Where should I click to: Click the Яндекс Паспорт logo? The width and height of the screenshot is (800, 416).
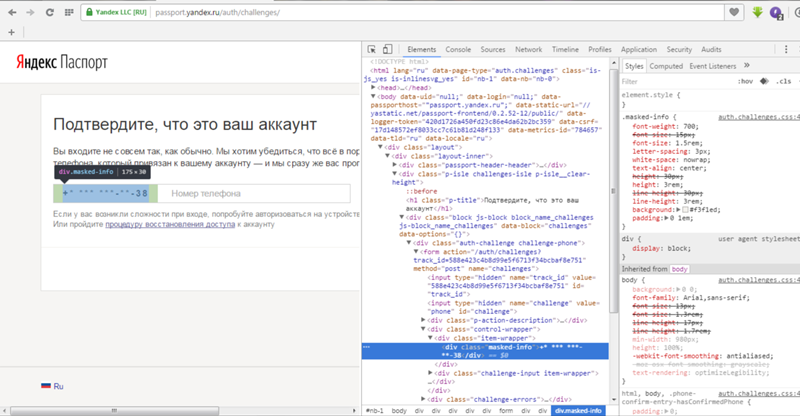pyautogui.click(x=62, y=62)
